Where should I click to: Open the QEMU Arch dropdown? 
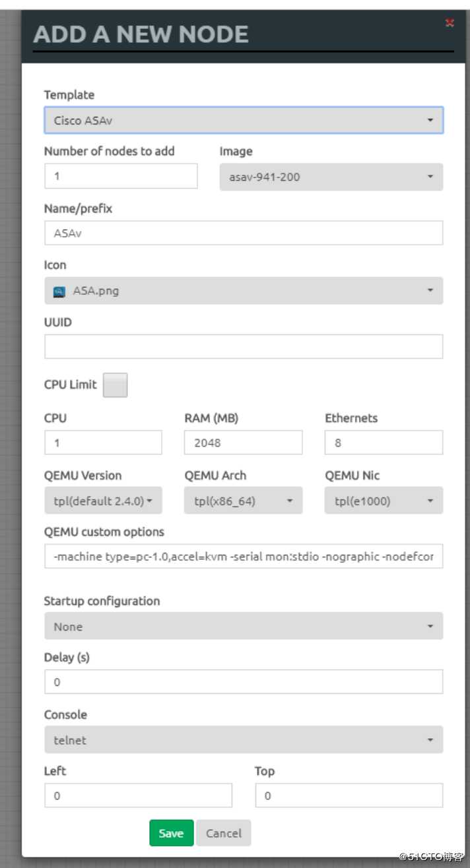(243, 501)
